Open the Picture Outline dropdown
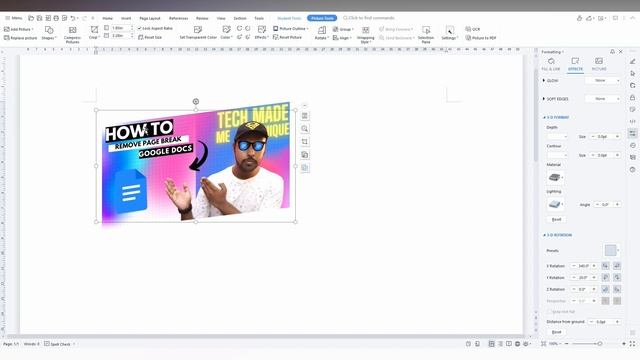Image resolution: width=640 pixels, height=360 pixels. coord(291,29)
